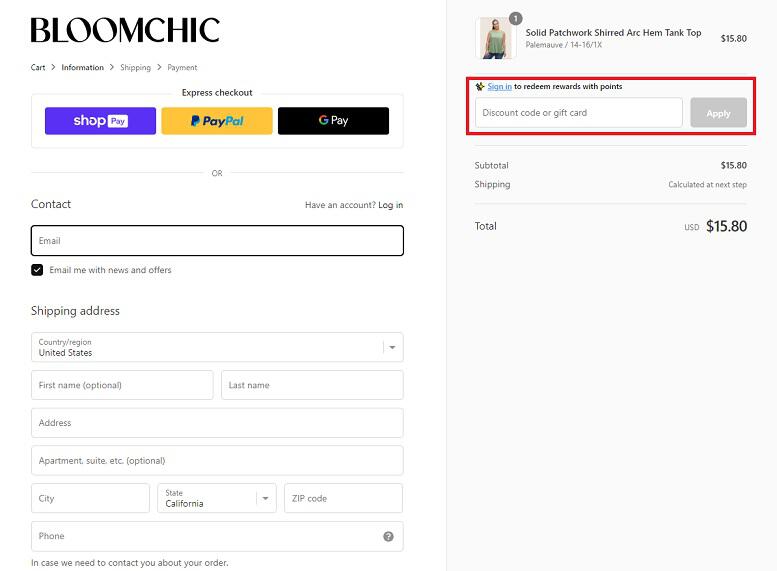Image resolution: width=777 pixels, height=571 pixels.
Task: Select the Information breadcrumb step
Action: point(82,67)
